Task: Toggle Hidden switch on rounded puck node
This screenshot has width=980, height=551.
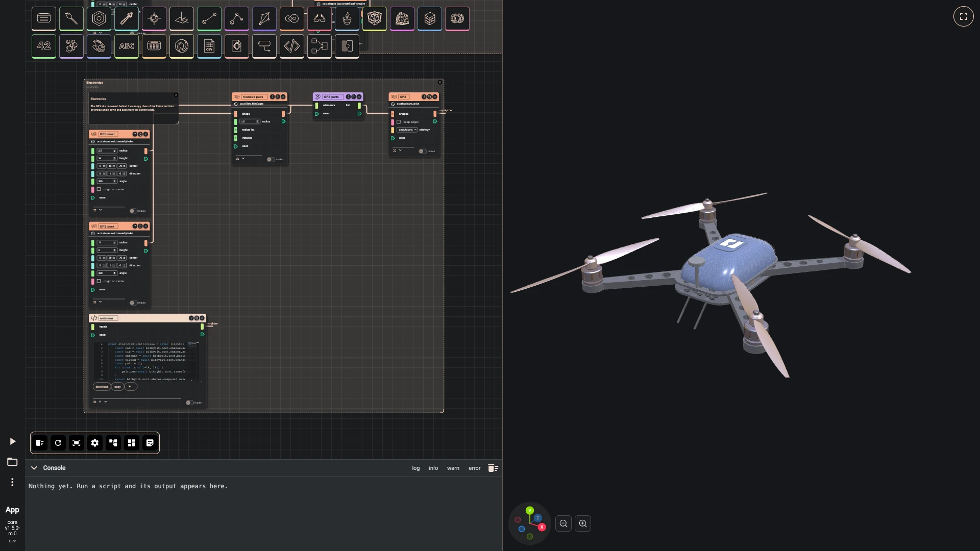Action: [x=271, y=159]
